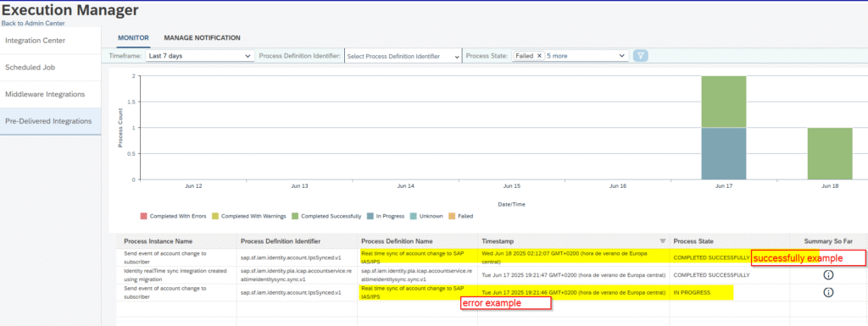
Task: Click the Jun 12 axis label
Action: 193,186
